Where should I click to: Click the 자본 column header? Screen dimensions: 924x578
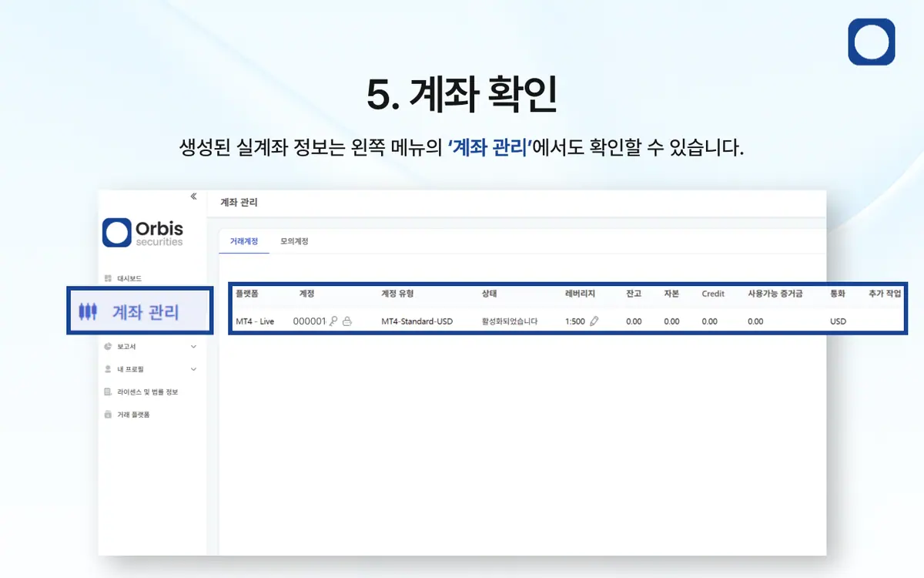[671, 294]
